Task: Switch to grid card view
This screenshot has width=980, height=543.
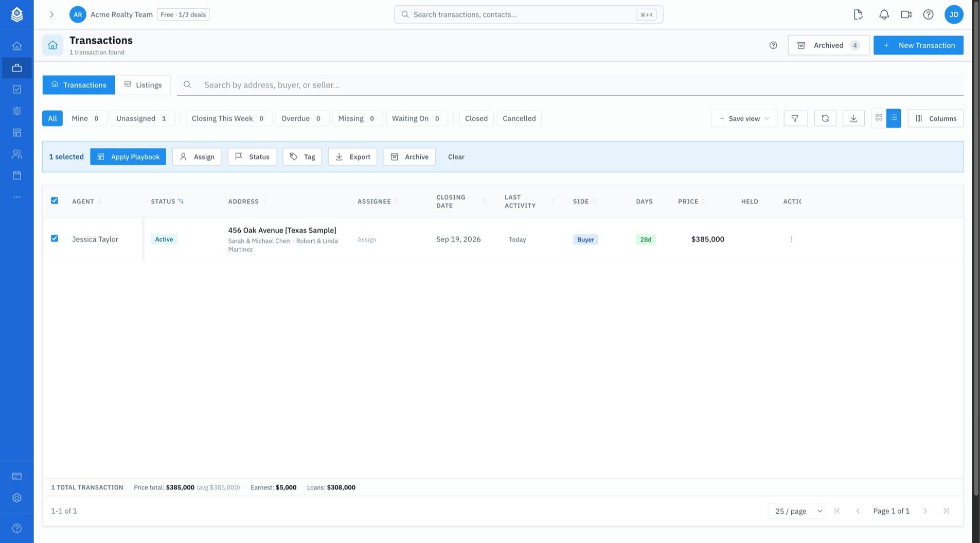Action: tap(879, 118)
